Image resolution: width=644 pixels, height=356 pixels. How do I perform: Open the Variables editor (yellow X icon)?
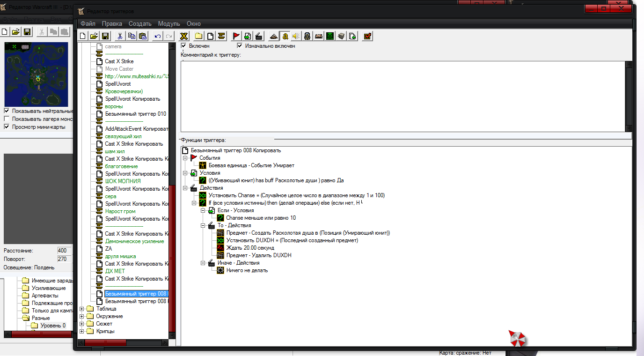184,36
